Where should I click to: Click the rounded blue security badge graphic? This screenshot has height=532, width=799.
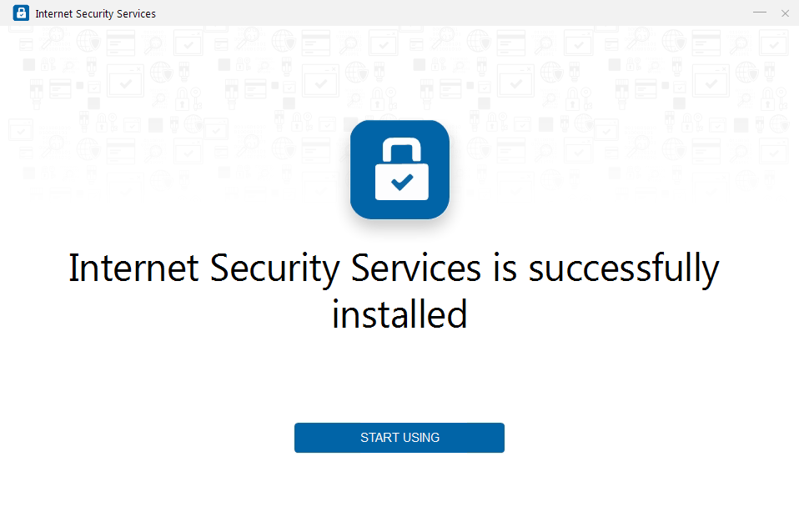coord(399,169)
